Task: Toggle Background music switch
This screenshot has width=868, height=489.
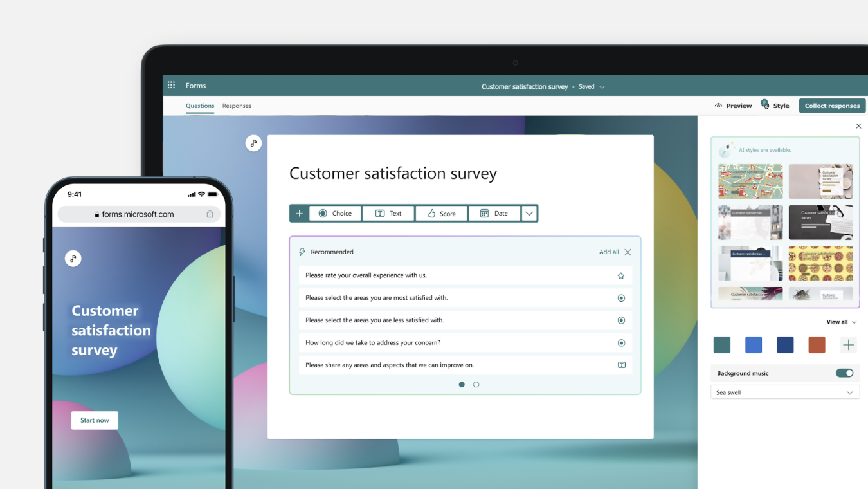Action: 845,373
